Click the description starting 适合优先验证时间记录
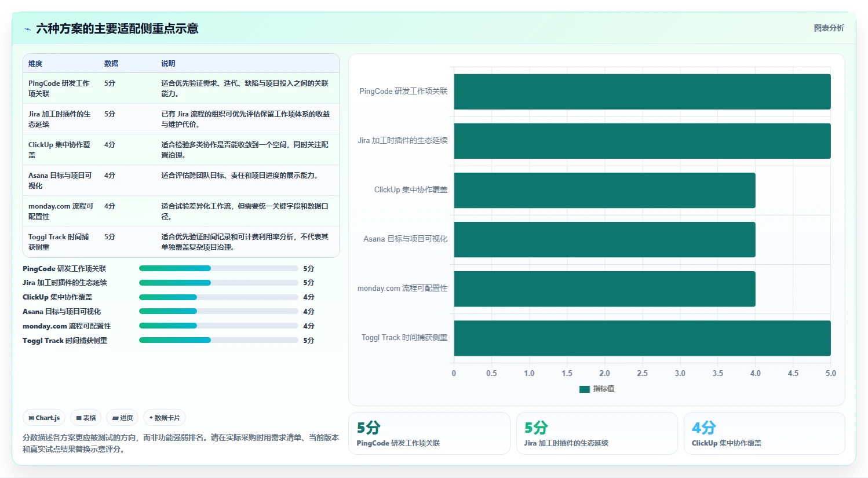Screen dimensions: 868x478 pos(246,242)
